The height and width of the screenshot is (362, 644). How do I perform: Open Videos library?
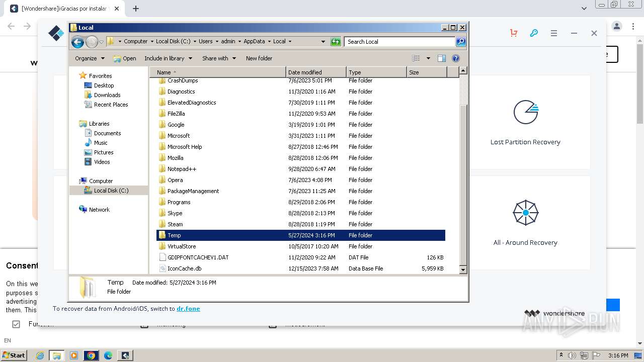pos(102,162)
